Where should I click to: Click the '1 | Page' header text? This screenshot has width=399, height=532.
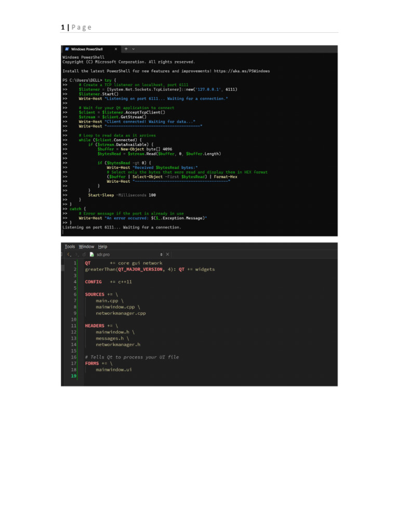[76, 27]
